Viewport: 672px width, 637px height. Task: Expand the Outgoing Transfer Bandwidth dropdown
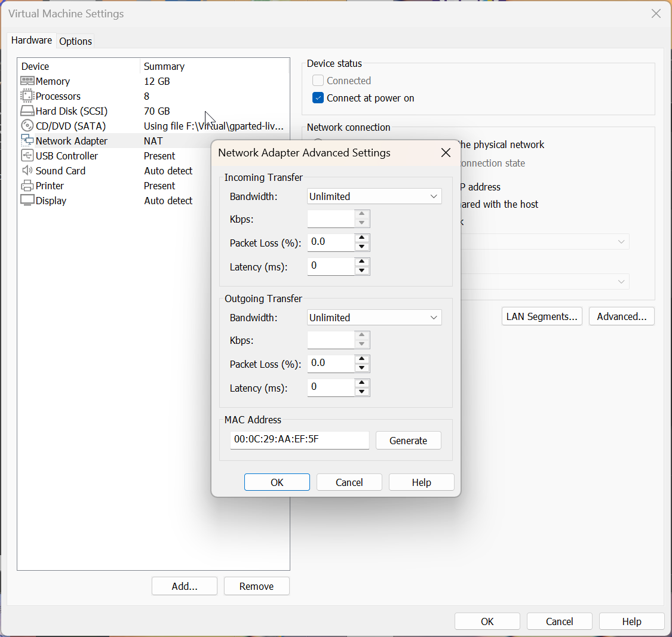click(375, 318)
